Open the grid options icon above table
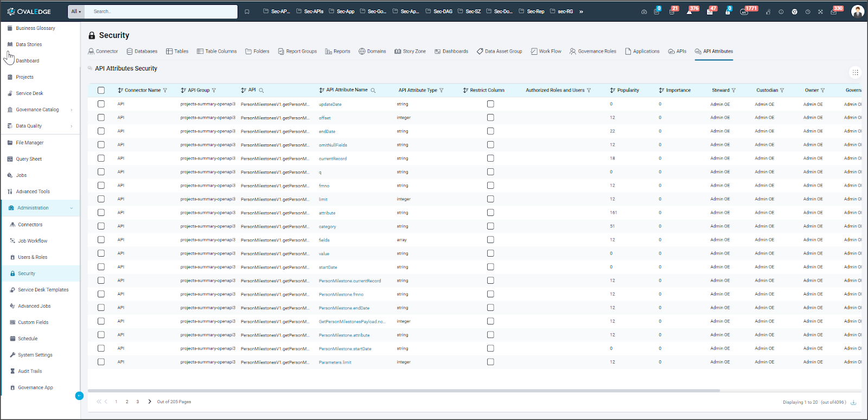868x420 pixels. (x=855, y=72)
